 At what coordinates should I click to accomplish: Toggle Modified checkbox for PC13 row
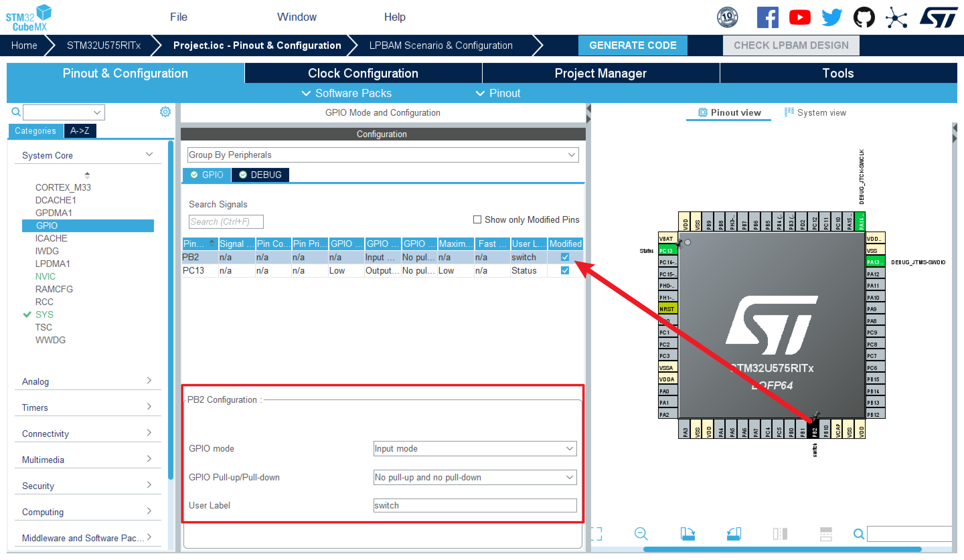565,271
